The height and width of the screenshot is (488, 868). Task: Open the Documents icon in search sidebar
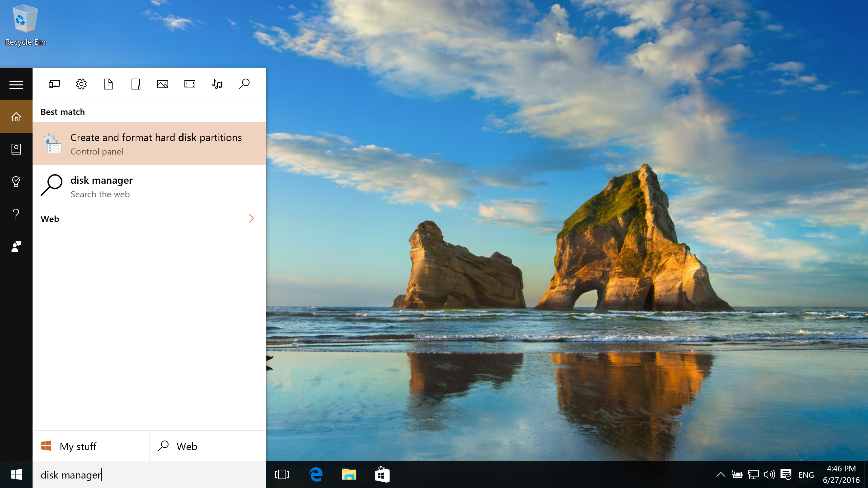108,84
